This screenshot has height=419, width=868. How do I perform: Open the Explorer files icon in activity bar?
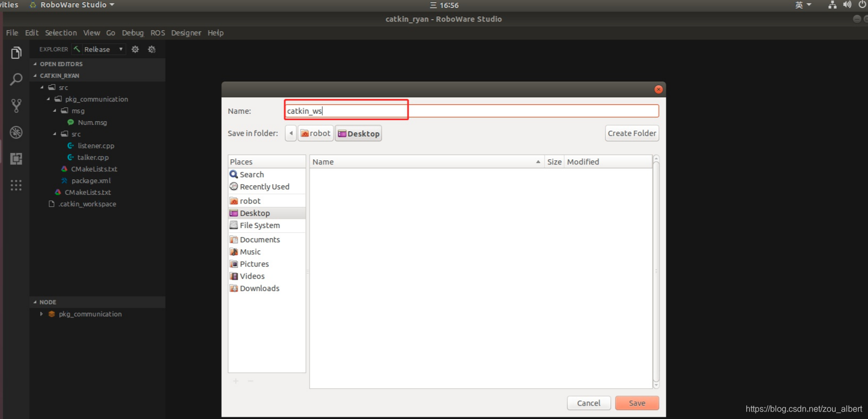click(x=16, y=53)
